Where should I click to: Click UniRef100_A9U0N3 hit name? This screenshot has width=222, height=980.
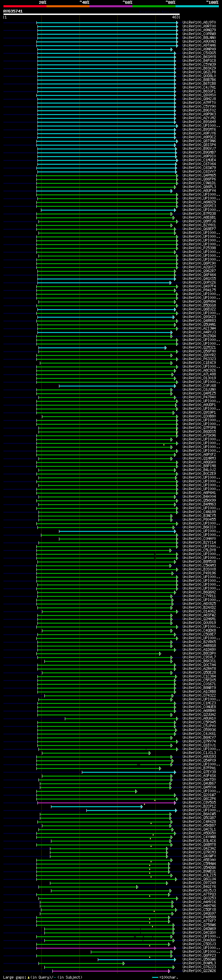coord(199,41)
